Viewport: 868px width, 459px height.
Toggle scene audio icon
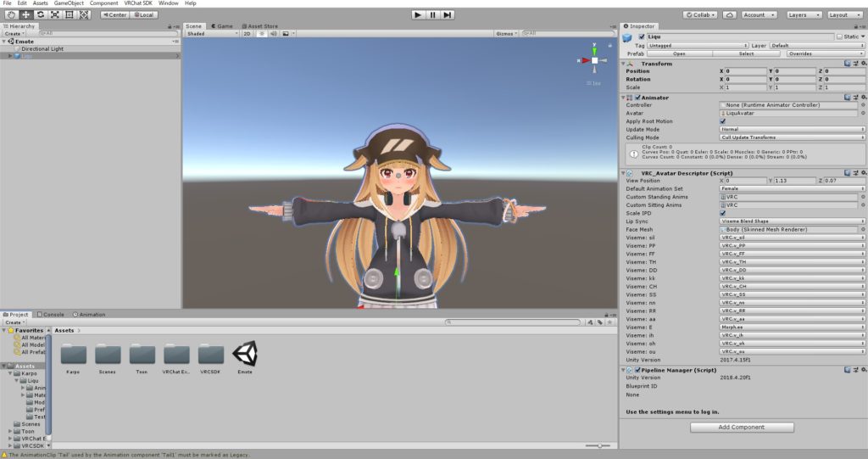click(274, 34)
